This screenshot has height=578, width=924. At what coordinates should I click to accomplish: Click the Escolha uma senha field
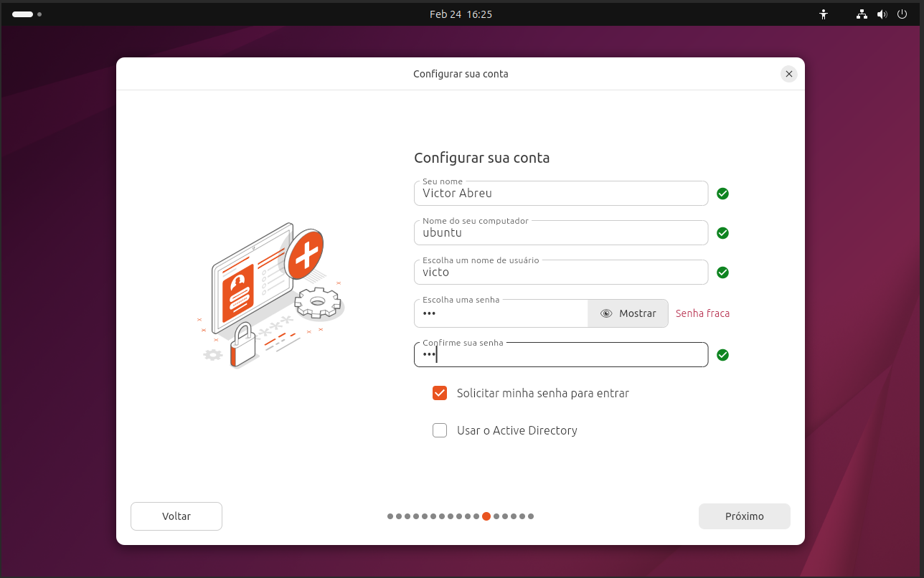pyautogui.click(x=501, y=313)
